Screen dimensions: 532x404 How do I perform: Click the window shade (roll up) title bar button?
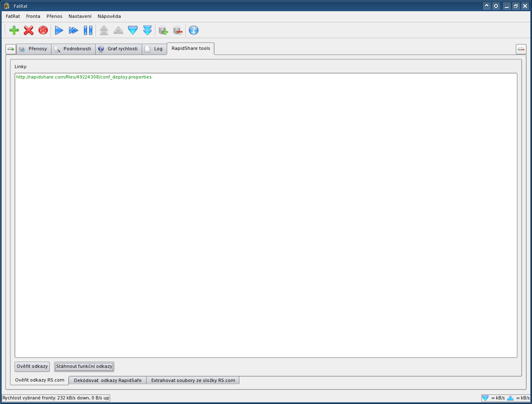tap(487, 6)
